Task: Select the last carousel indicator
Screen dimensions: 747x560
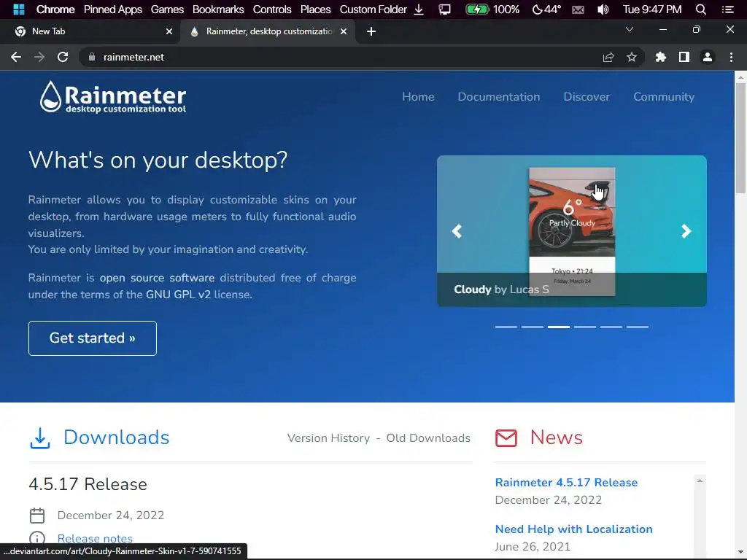Action: click(x=638, y=327)
